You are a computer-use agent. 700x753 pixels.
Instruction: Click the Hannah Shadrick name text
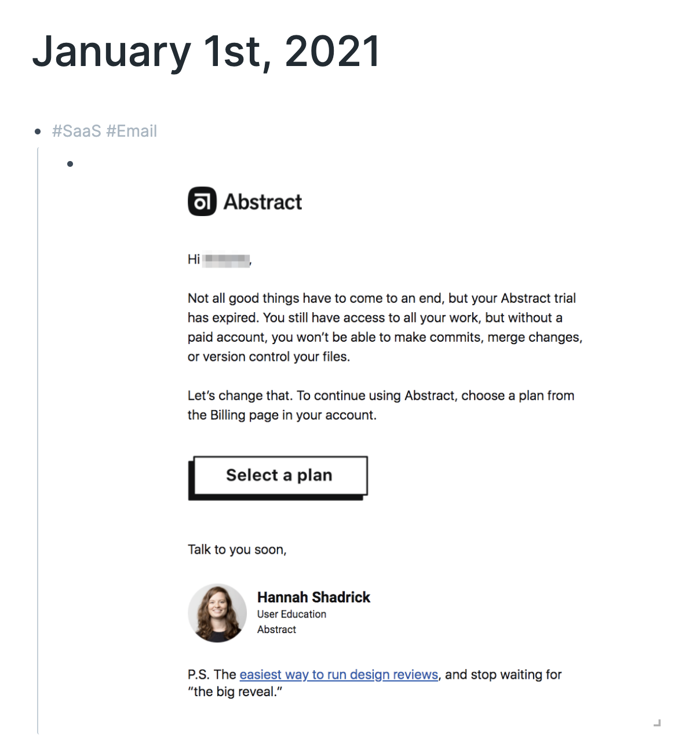313,597
